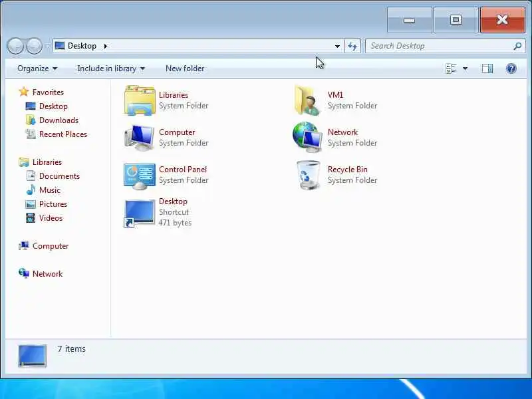The height and width of the screenshot is (399, 532).
Task: Click the Videos filmstrip icon in sidebar
Action: (31, 218)
